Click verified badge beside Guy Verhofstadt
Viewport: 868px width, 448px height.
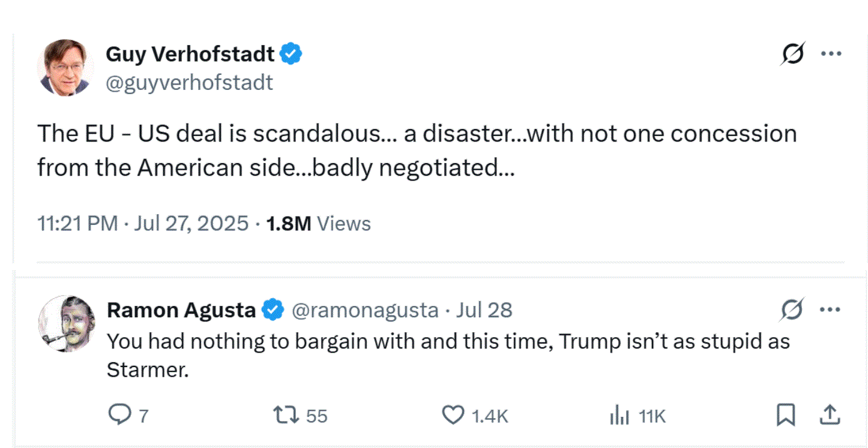click(292, 55)
